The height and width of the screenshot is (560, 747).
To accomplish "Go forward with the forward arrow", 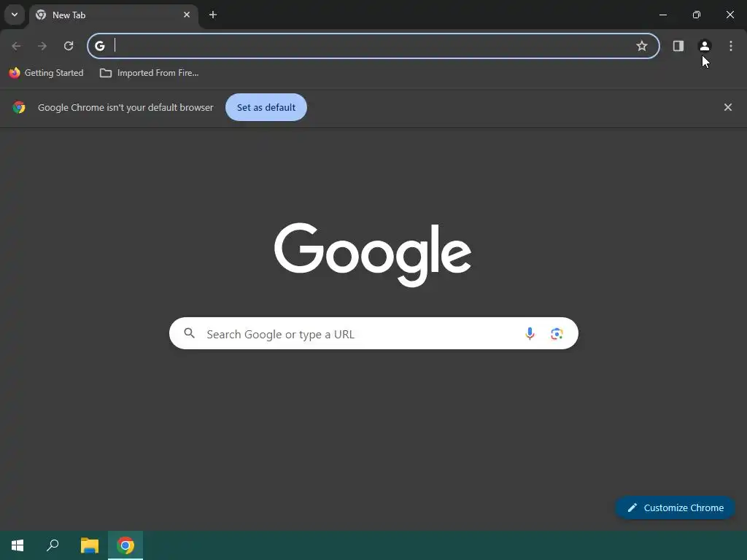I will [x=42, y=46].
